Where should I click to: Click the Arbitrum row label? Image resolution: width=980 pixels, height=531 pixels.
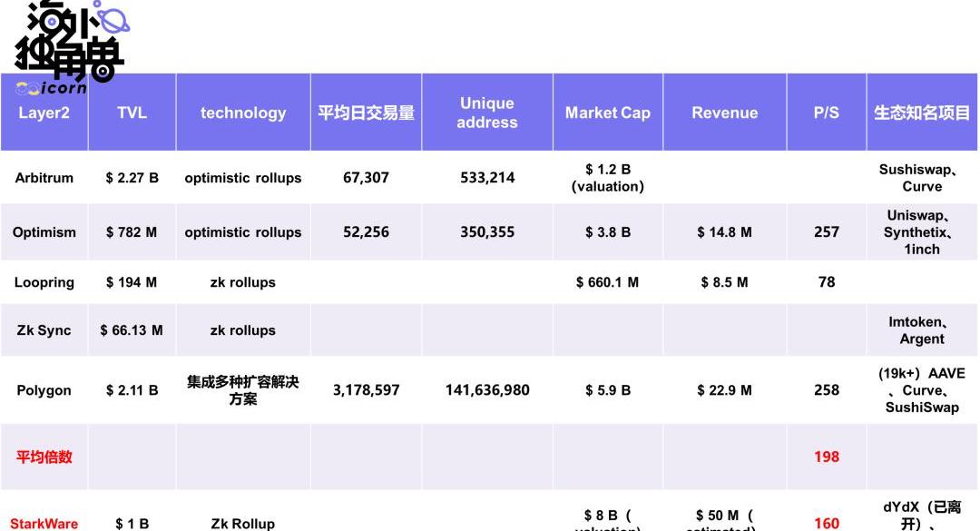pos(44,178)
